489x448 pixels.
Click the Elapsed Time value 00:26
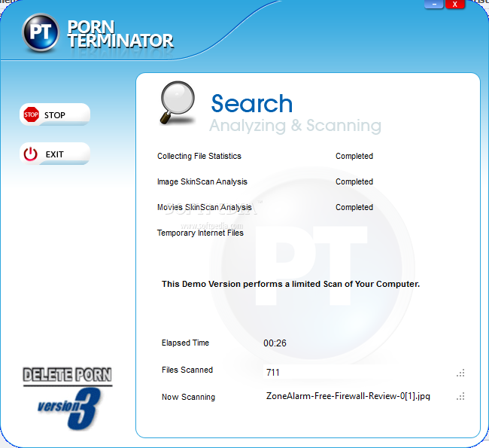click(275, 343)
